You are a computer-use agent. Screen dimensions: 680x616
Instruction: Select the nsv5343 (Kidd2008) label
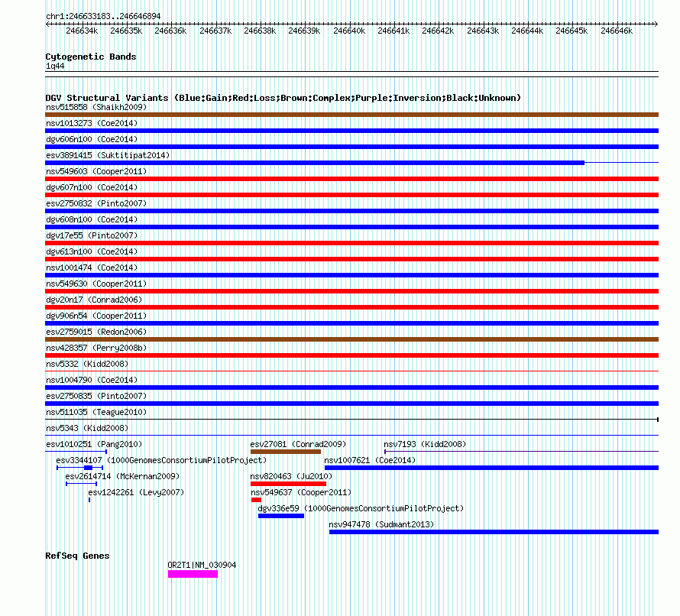coord(87,428)
